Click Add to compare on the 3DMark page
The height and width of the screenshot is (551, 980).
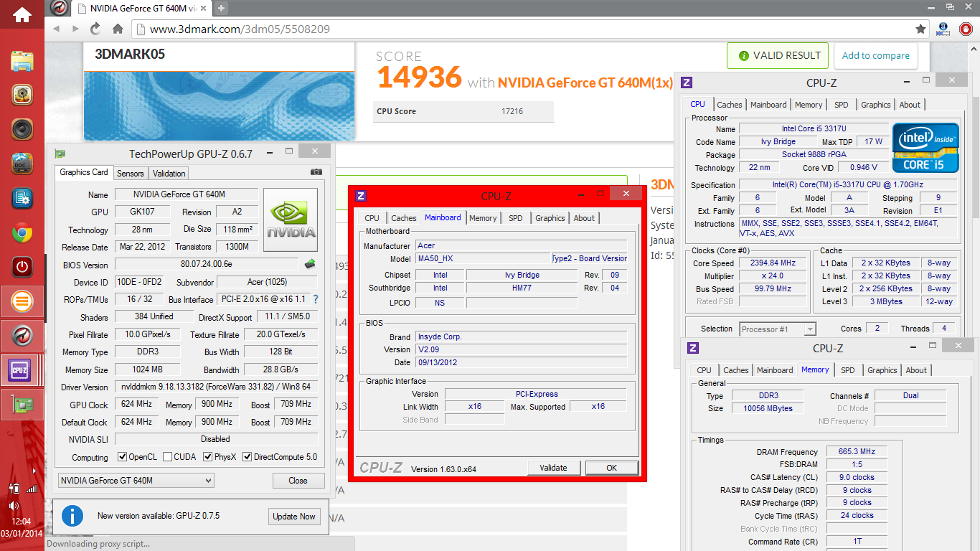[876, 55]
